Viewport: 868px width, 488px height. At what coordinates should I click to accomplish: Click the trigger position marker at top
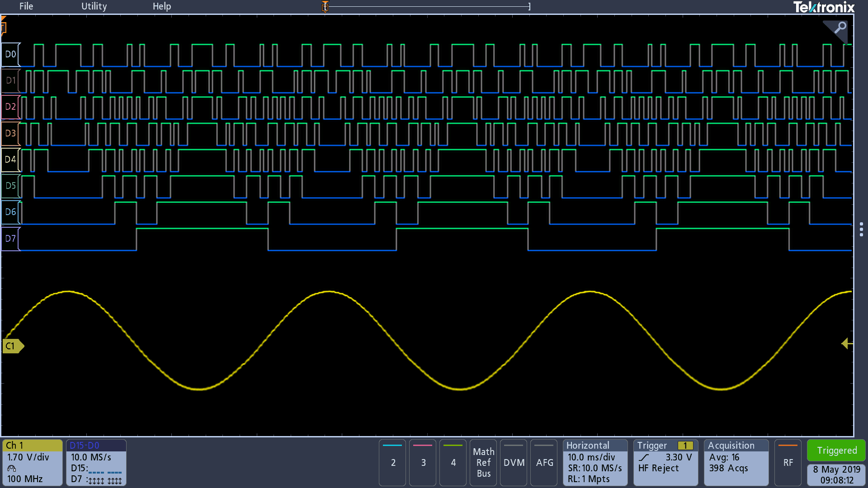click(x=325, y=7)
